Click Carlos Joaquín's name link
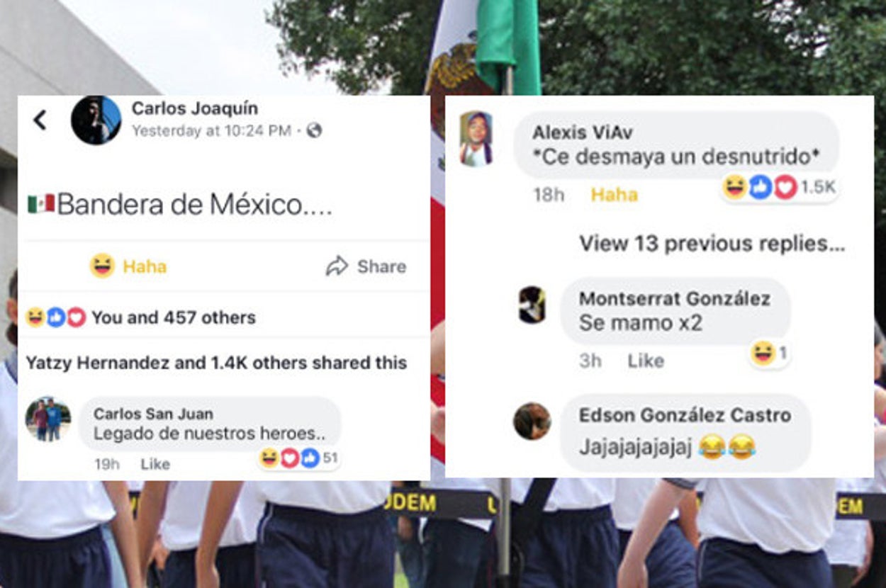Image resolution: width=886 pixels, height=588 pixels. coord(195,108)
